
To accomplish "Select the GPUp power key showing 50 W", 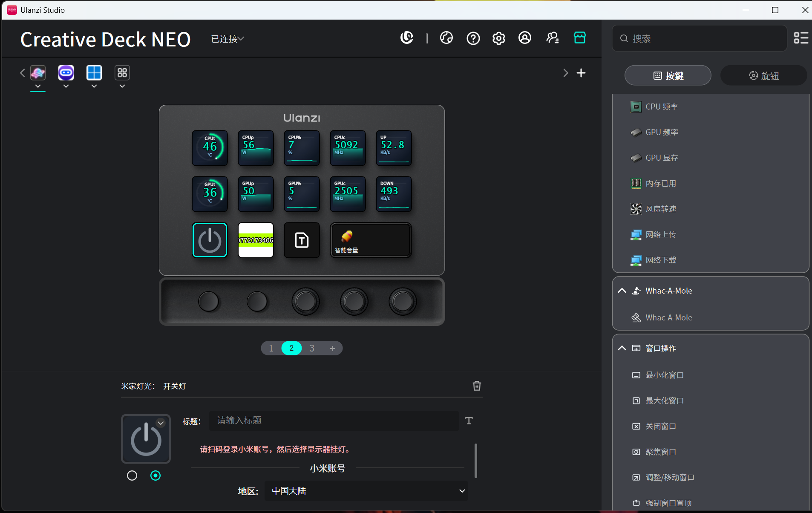I will click(x=256, y=194).
